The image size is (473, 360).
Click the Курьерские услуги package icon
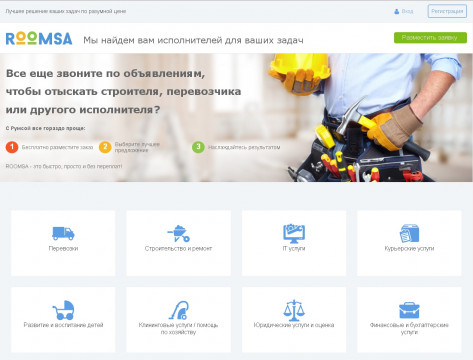(409, 233)
